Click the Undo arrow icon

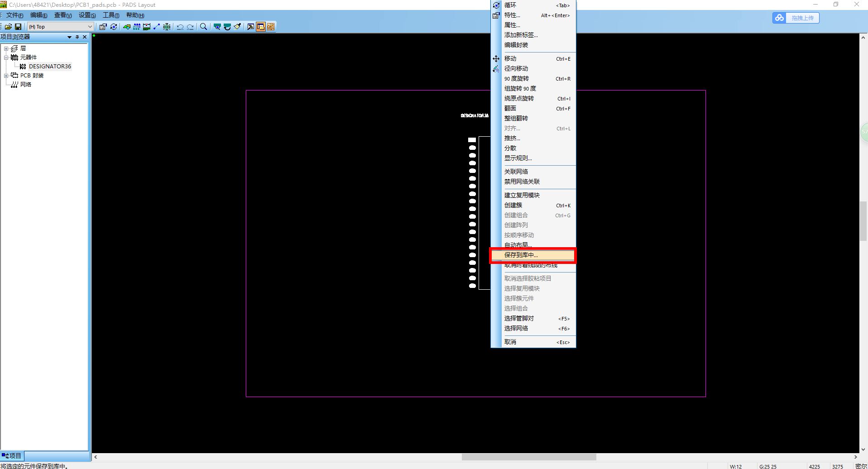click(180, 27)
